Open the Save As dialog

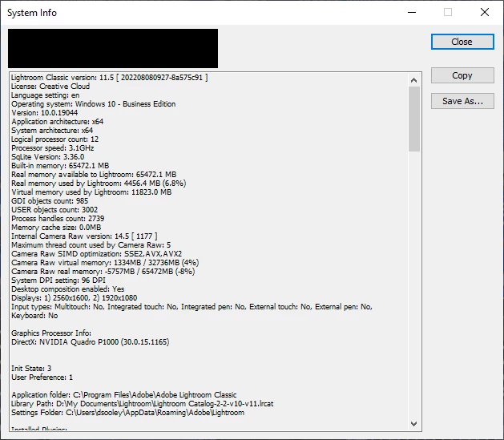462,101
